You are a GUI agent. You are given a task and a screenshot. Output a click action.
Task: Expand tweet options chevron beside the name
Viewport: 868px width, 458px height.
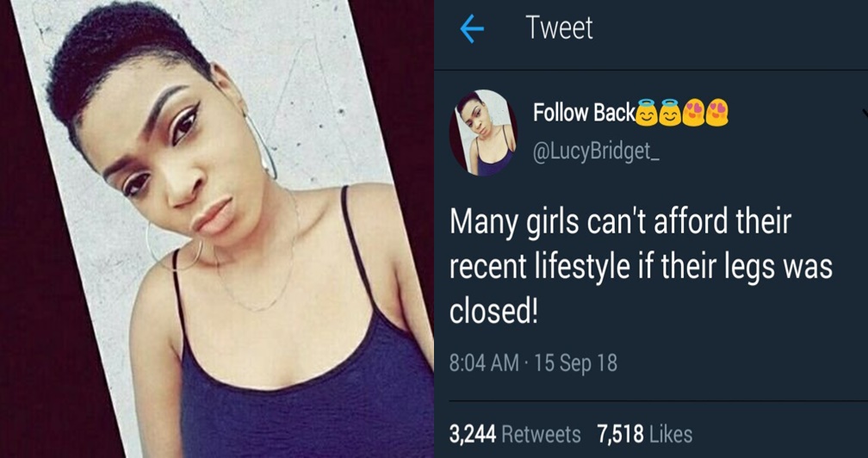pyautogui.click(x=865, y=114)
